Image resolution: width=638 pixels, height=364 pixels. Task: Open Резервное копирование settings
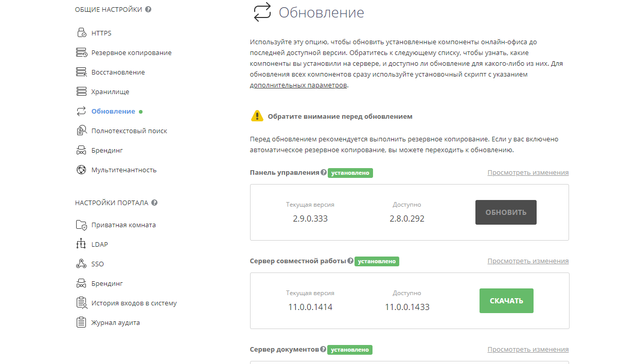[x=132, y=52]
